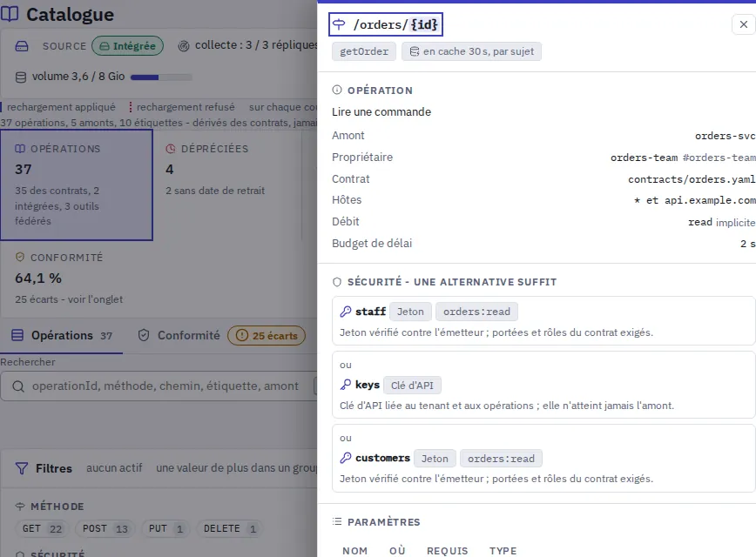Close the /orders/{id} detail panel
Screen dimensions: 756x557
tap(744, 24)
